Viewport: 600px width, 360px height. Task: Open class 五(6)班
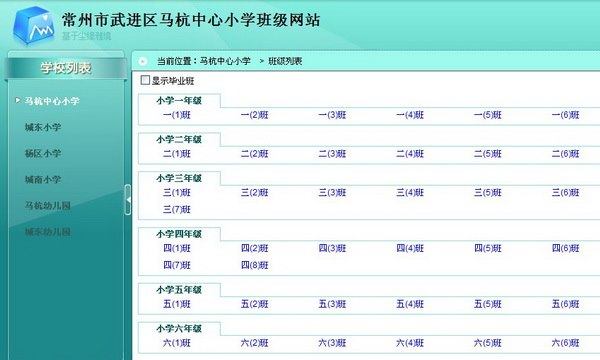click(565, 305)
